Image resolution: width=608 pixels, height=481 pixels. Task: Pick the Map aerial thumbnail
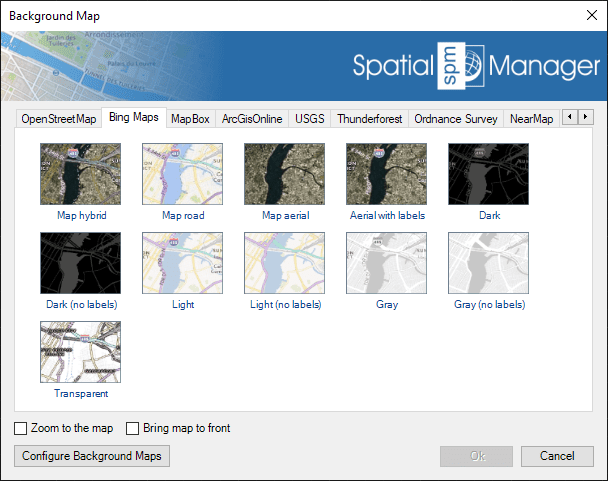click(x=284, y=174)
